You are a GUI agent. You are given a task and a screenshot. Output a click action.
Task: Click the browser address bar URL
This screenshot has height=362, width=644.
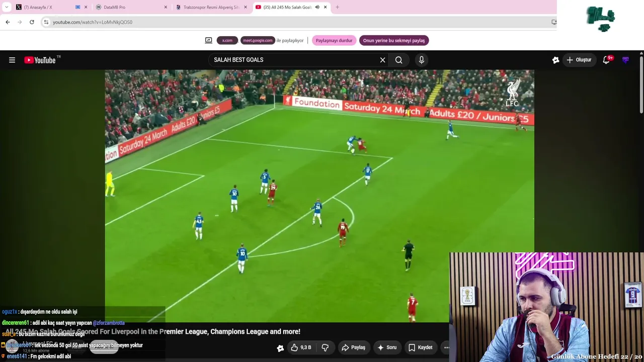tap(93, 22)
